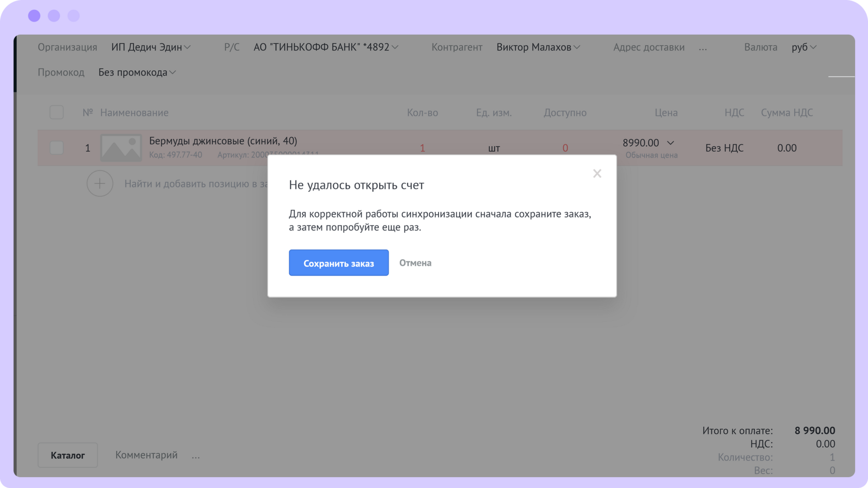The image size is (868, 488).
Task: Click the Найти и добавить позицию field
Action: point(196,184)
